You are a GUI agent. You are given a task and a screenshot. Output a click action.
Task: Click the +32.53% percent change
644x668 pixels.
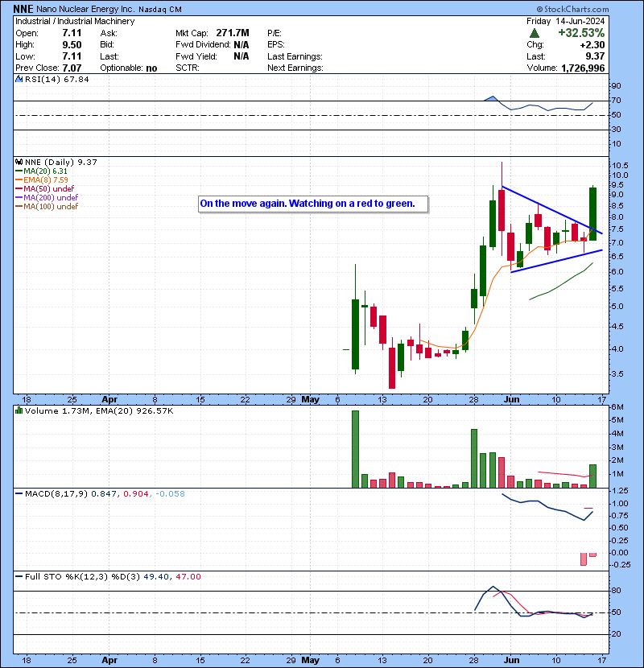[x=581, y=33]
